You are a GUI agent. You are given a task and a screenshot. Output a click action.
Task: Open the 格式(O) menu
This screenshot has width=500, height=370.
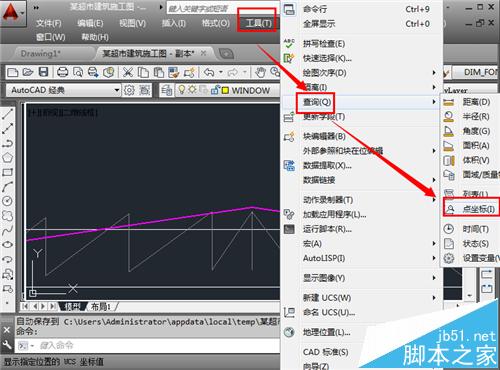tap(216, 23)
